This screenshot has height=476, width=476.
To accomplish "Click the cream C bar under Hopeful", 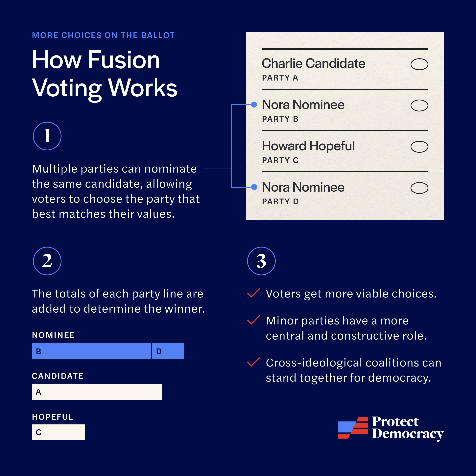I will pyautogui.click(x=58, y=432).
